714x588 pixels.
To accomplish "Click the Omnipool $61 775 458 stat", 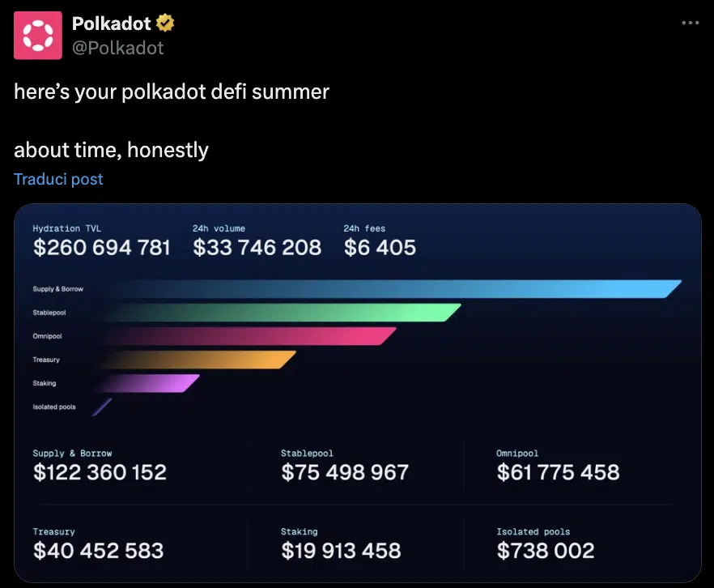I will (558, 471).
